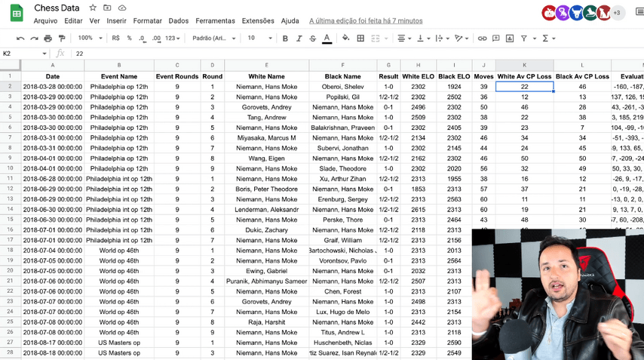Click the Chess Data document title
This screenshot has height=360, width=644.
pyautogui.click(x=57, y=8)
